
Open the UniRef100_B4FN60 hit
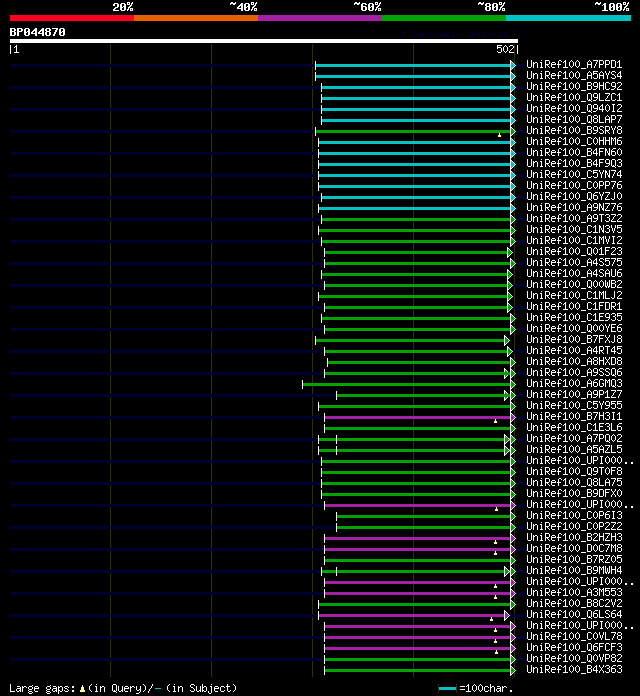click(574, 152)
